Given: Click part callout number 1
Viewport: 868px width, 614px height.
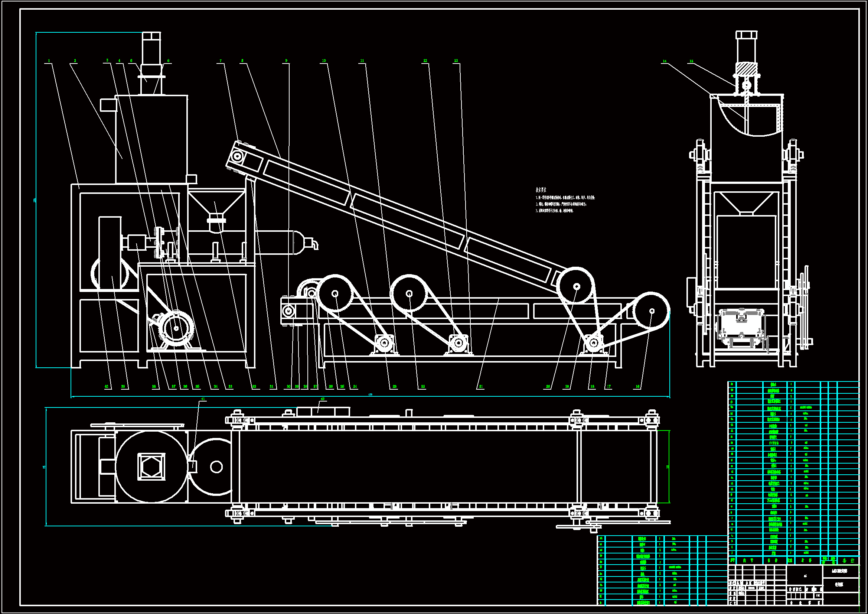Looking at the screenshot, I should tap(49, 61).
